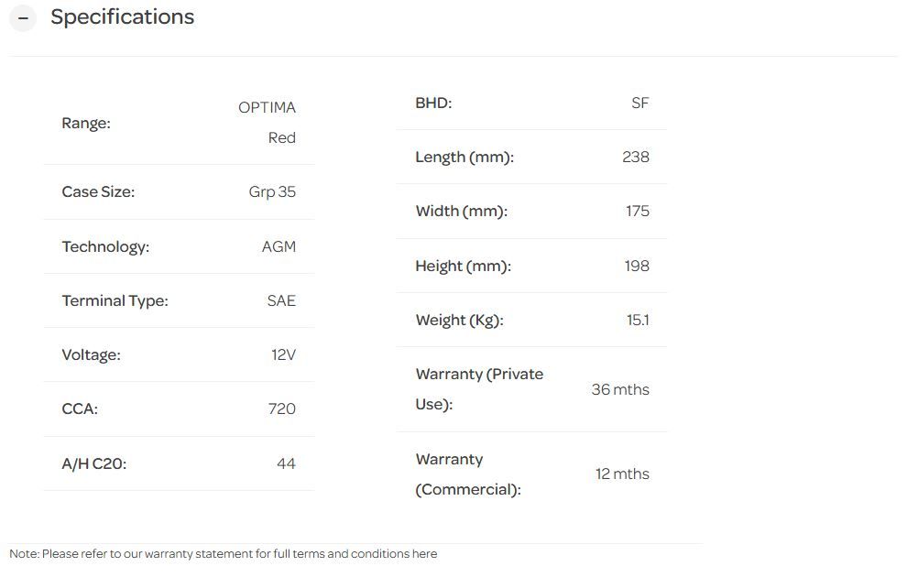This screenshot has height=588, width=907.
Task: Click the Range label
Action: point(86,123)
